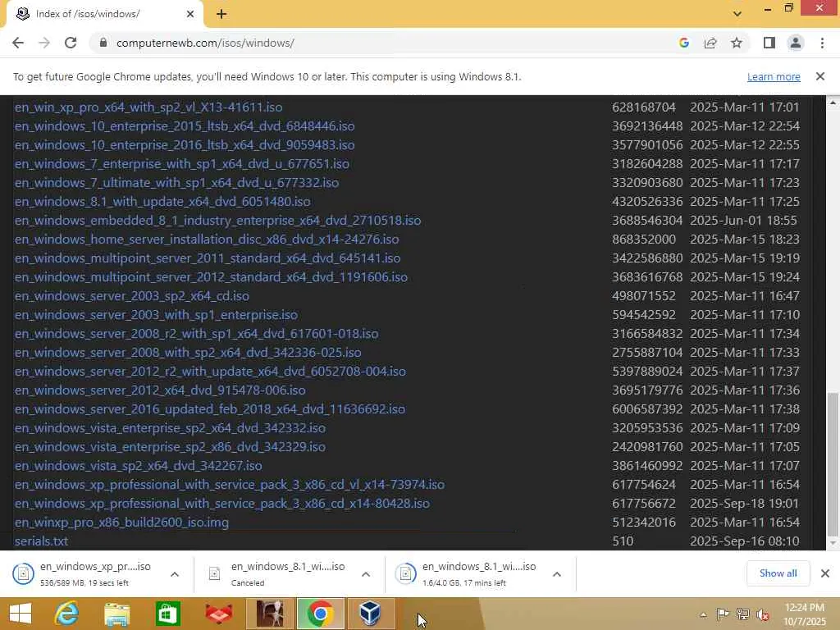Open Chrome's three-dot menu
840x630 pixels.
click(822, 43)
